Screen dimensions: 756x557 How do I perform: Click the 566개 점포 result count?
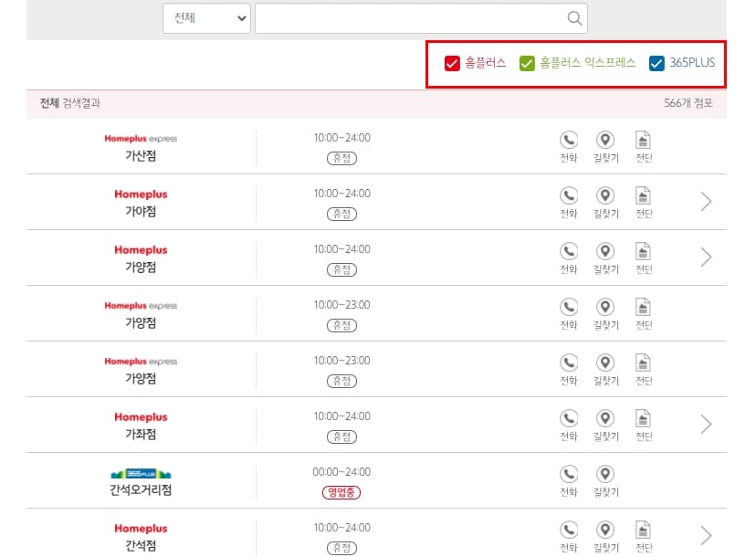point(688,103)
